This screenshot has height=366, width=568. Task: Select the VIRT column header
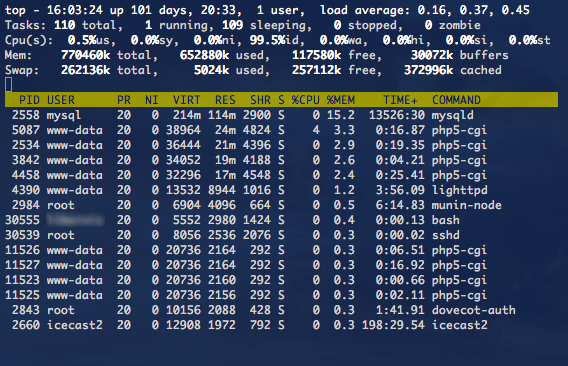(186, 100)
